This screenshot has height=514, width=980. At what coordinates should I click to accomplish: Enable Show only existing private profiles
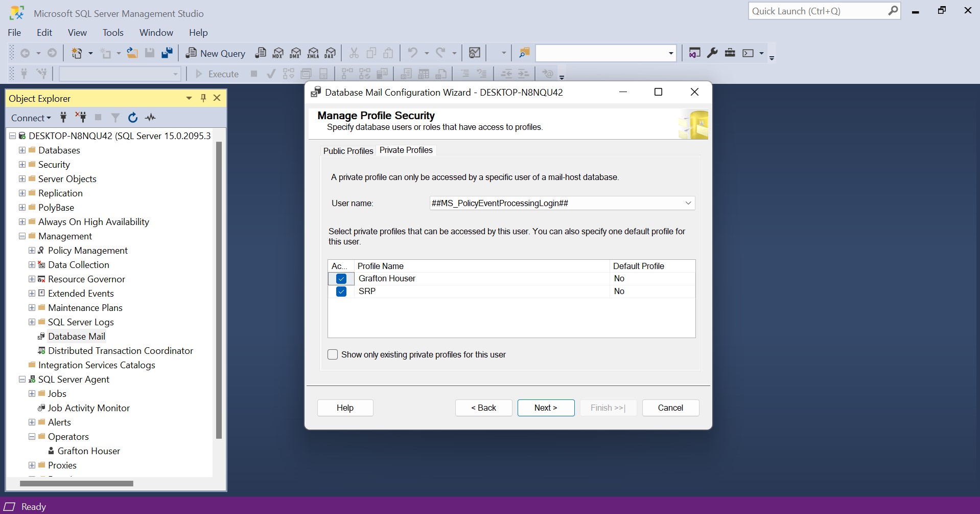pyautogui.click(x=333, y=354)
